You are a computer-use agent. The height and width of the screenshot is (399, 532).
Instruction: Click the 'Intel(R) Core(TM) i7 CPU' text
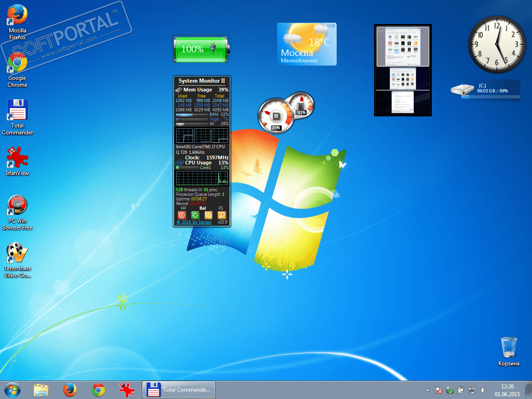[x=200, y=147]
